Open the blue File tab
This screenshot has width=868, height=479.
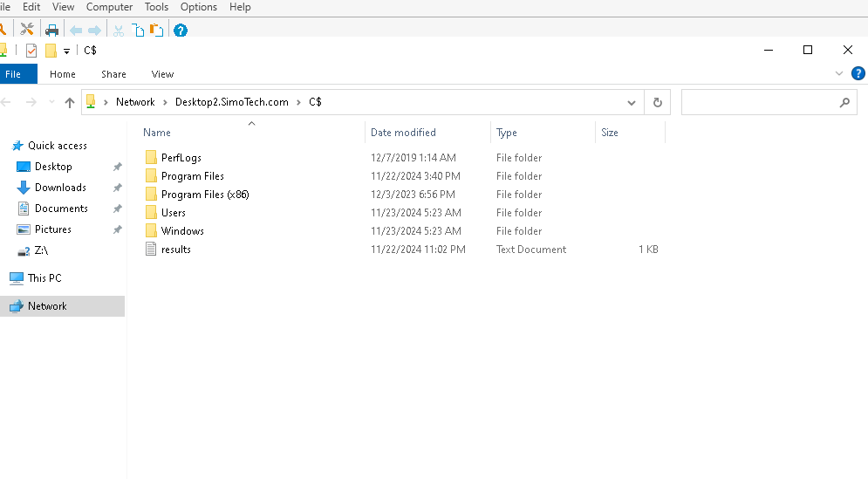14,74
